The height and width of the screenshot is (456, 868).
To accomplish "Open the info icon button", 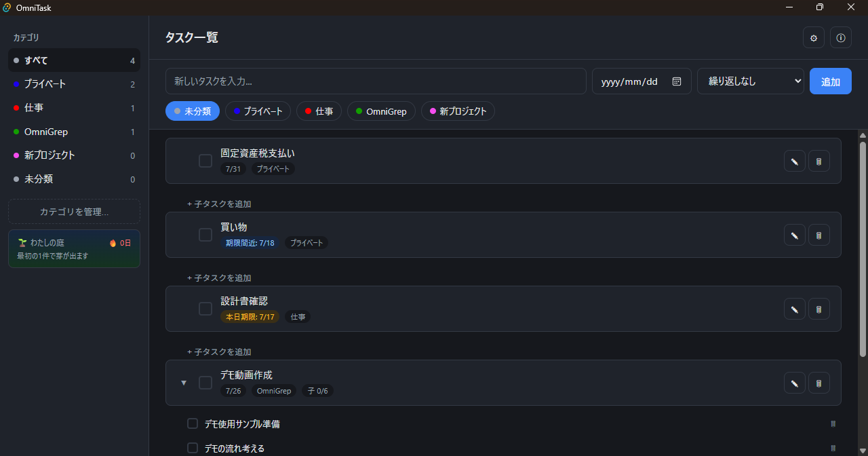I will (841, 37).
